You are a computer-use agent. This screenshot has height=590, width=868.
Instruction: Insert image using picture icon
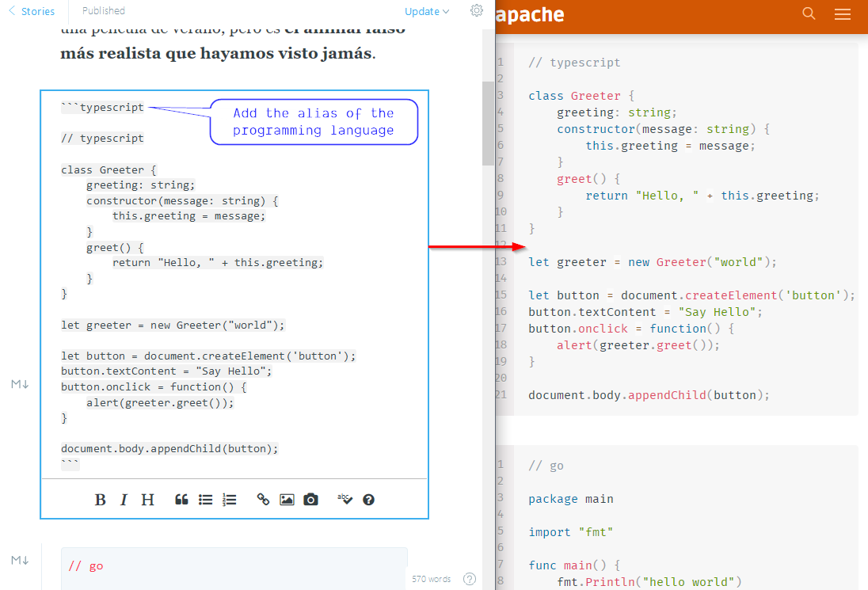[x=287, y=500]
